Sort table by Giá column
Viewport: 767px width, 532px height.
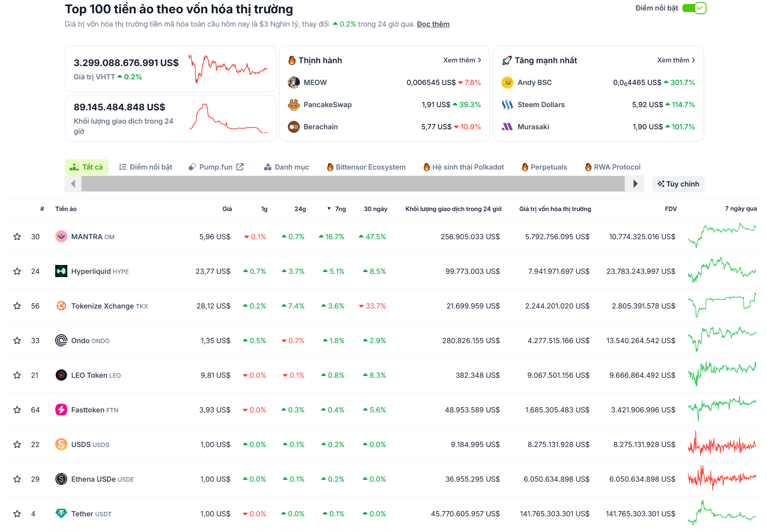(227, 209)
